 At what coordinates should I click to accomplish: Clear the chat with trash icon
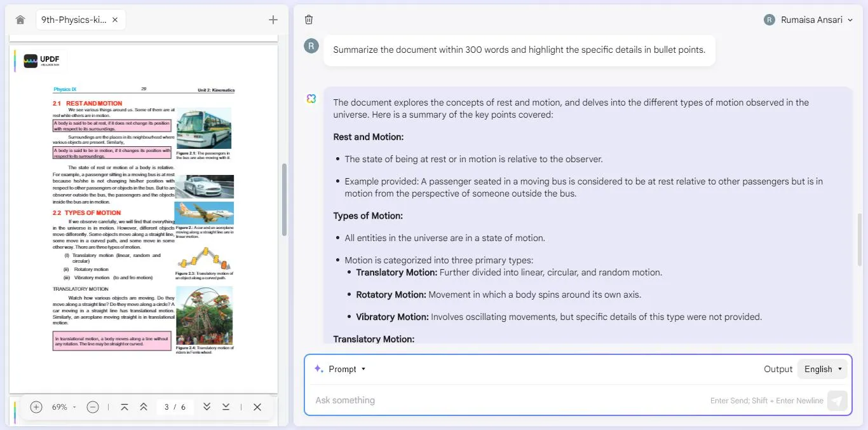pos(309,20)
